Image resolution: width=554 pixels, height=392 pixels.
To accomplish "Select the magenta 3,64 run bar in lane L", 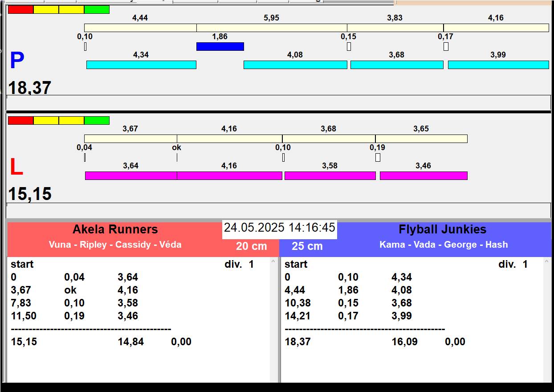I will [x=131, y=176].
